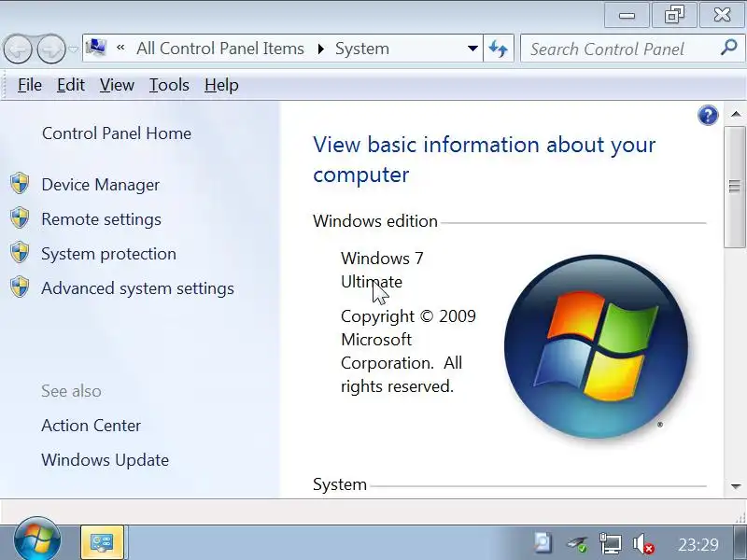Click the muted volume tray icon
The width and height of the screenshot is (747, 560).
[643, 543]
